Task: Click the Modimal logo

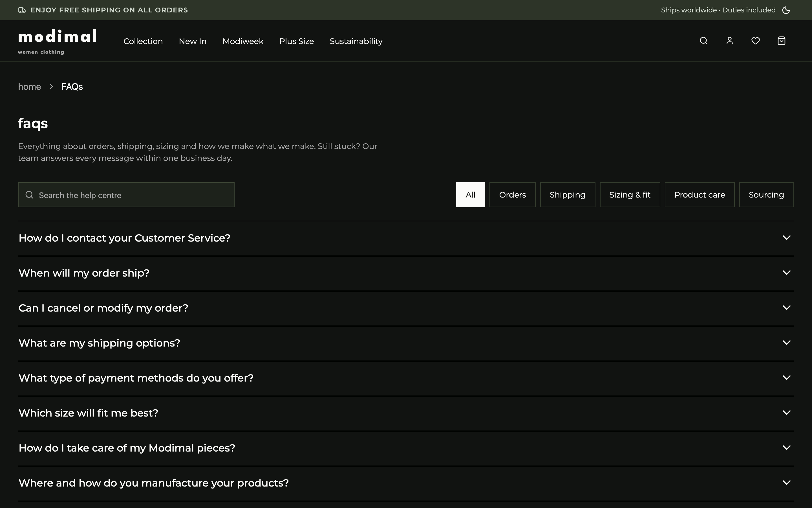Action: [58, 41]
